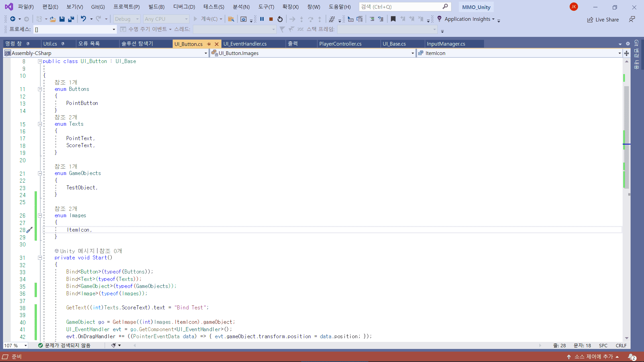Screen dimensions: 644x362
Task: Comment out selected lines icon
Action: 372,19
